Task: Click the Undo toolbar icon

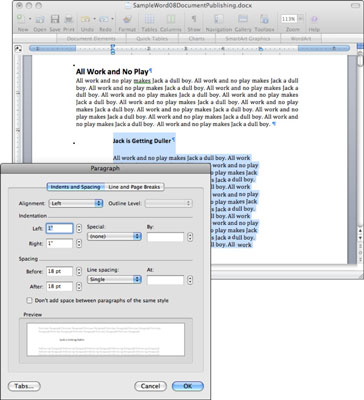Action: pos(86,19)
